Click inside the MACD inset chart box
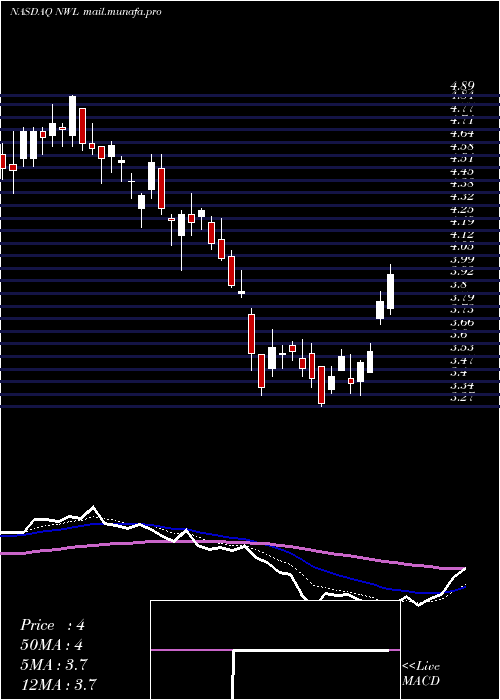This screenshot has height=700, width=500. [275, 650]
